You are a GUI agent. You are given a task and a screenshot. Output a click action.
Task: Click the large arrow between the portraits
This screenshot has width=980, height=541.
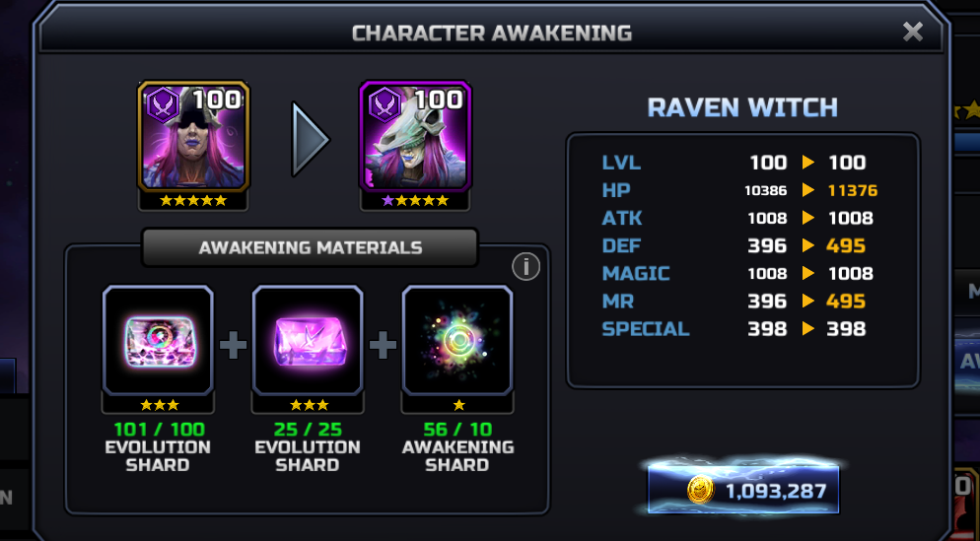[x=310, y=139]
